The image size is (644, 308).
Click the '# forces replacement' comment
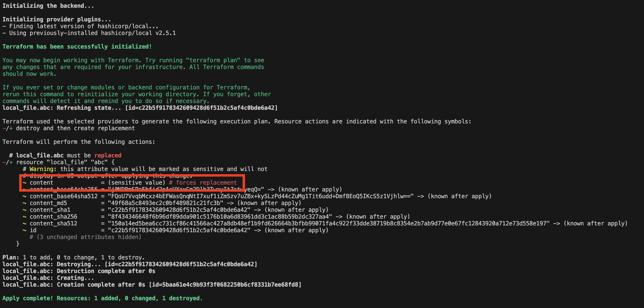[x=203, y=182]
